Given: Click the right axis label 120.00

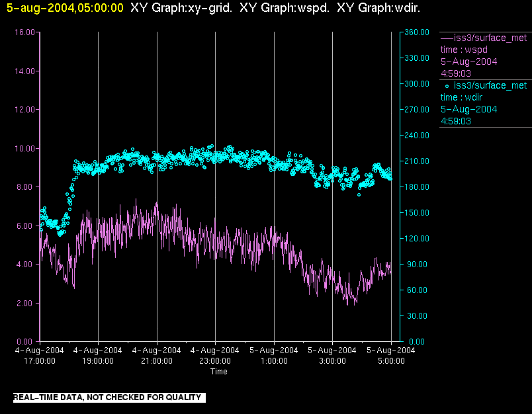Looking at the screenshot, I should [x=417, y=238].
